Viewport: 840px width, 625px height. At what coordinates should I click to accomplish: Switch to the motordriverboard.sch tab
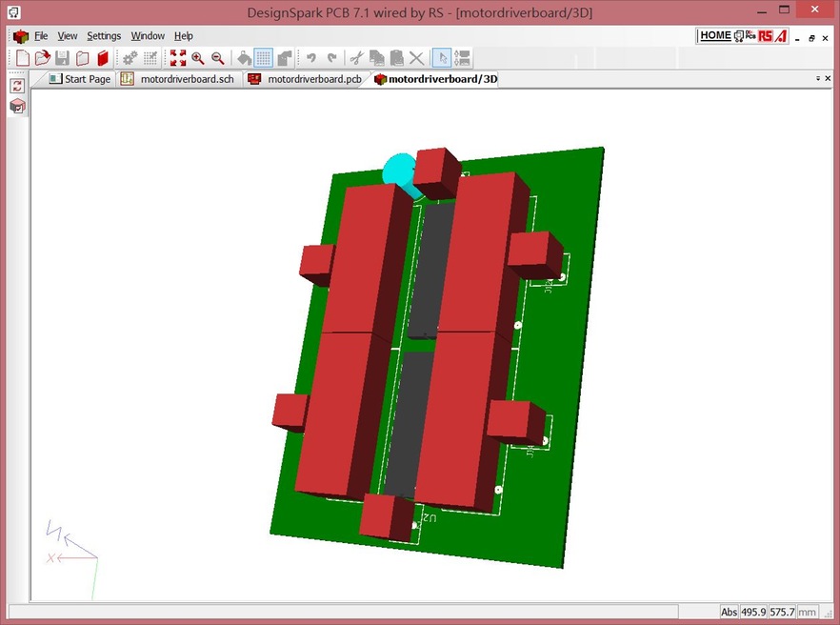180,79
